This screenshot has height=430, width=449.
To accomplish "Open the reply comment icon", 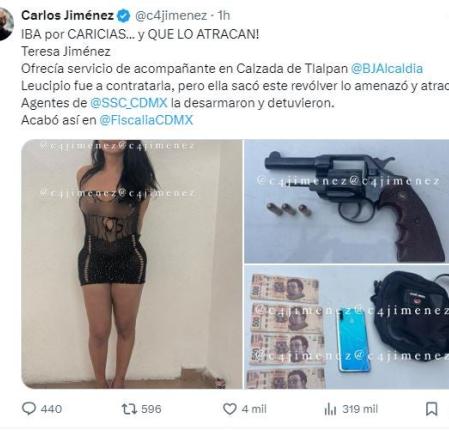I will (29, 409).
